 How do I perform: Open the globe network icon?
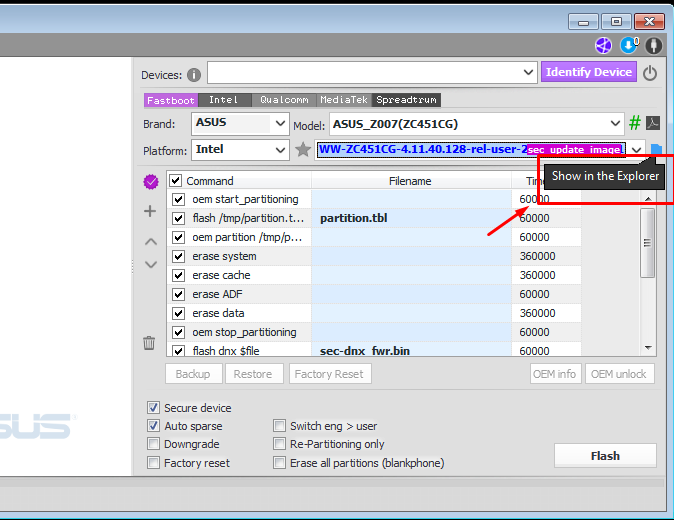604,45
